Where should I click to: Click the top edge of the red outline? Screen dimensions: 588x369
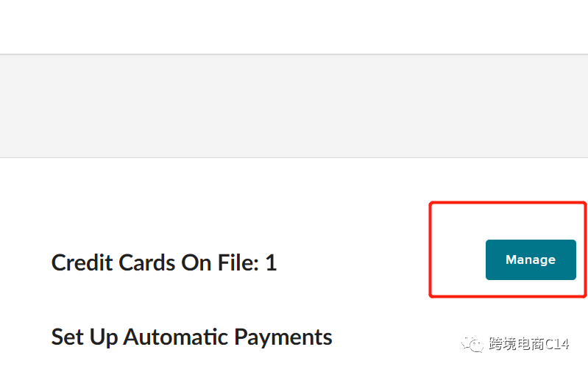point(508,203)
